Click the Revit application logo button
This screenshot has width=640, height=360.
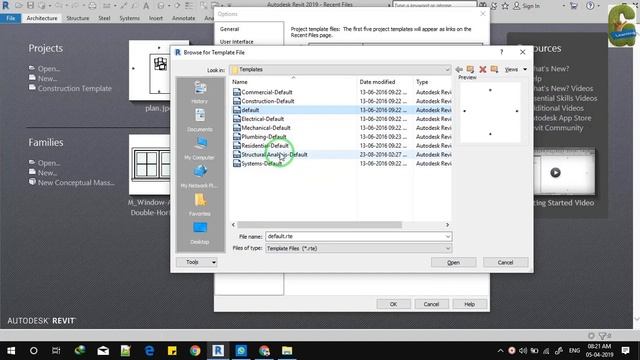(x=6, y=5)
